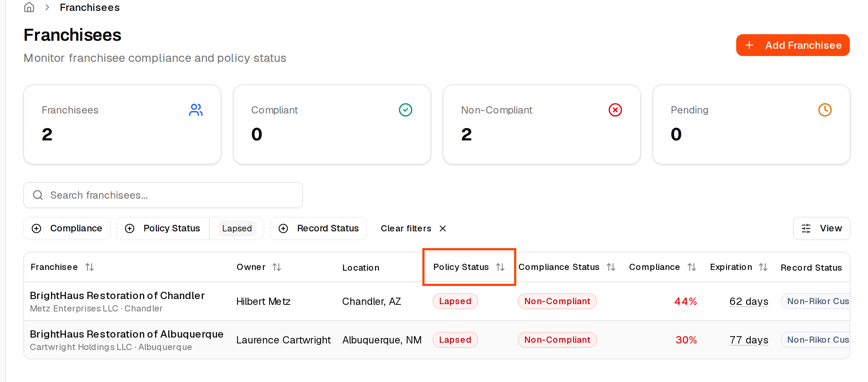This screenshot has height=382, width=868.
Task: Click the users icon on Franchisees card
Action: (x=196, y=110)
